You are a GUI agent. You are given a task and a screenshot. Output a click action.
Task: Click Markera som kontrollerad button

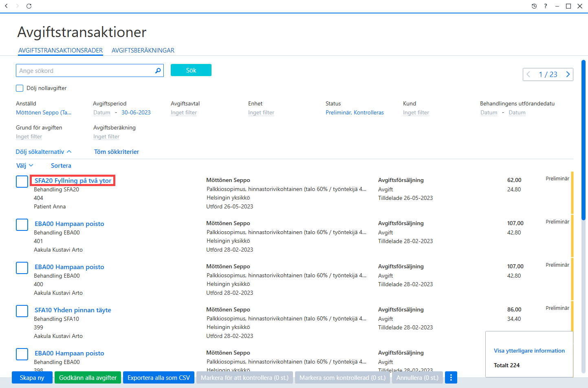(343, 377)
